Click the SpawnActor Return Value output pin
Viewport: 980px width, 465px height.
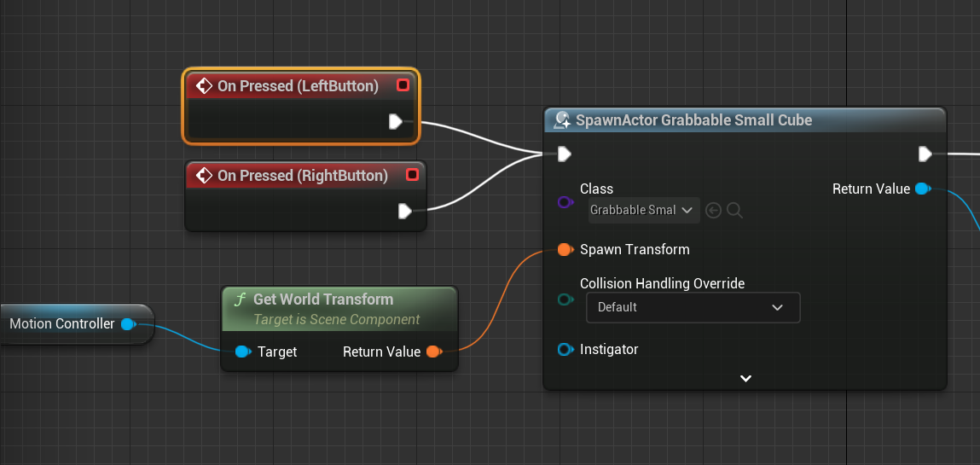click(x=923, y=189)
